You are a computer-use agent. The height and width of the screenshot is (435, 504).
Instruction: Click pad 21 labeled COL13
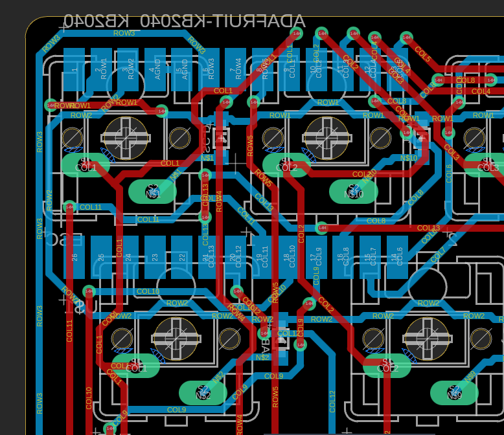209,257
